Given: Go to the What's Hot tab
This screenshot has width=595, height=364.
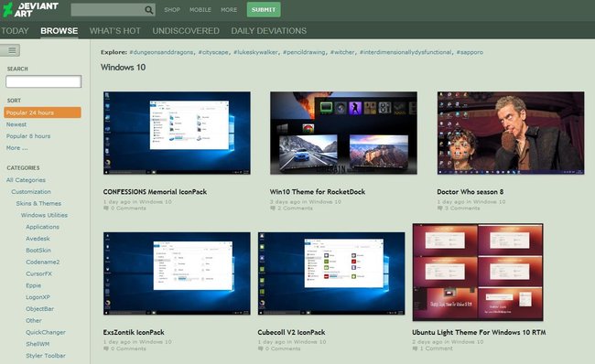Looking at the screenshot, I should [x=115, y=31].
